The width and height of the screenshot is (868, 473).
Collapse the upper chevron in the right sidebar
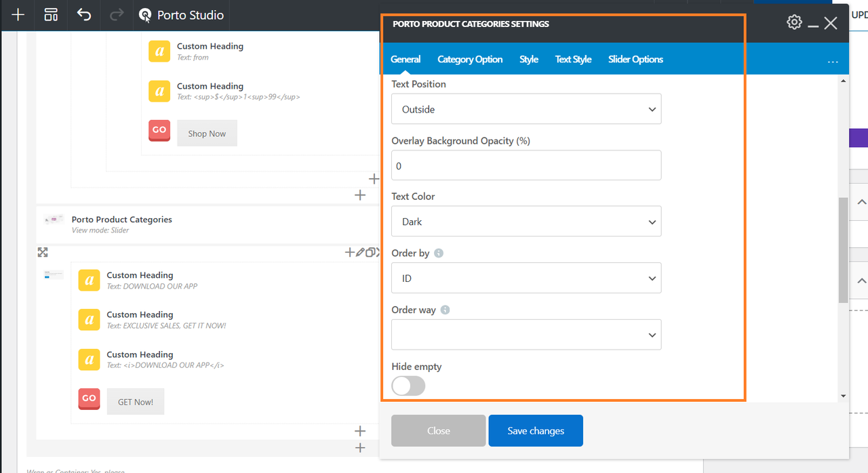[861, 202]
